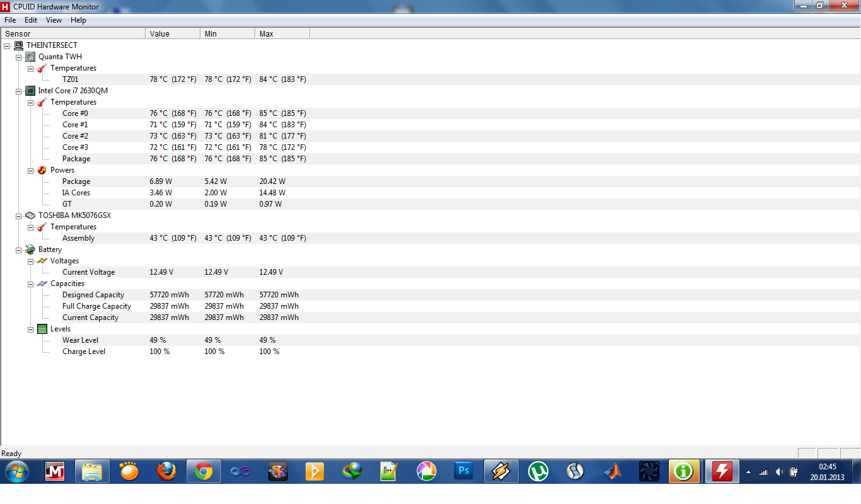The height and width of the screenshot is (504, 861).
Task: Open the Edit menu
Action: pyautogui.click(x=31, y=20)
